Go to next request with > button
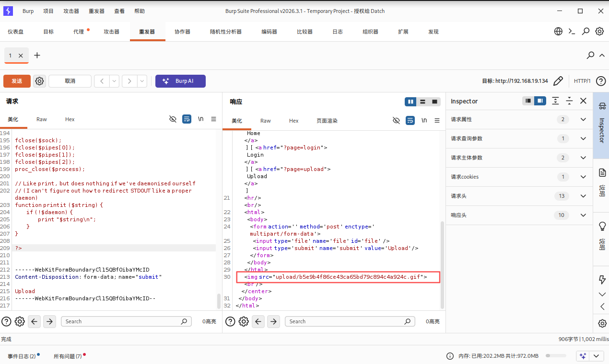609x364 pixels. [x=129, y=81]
